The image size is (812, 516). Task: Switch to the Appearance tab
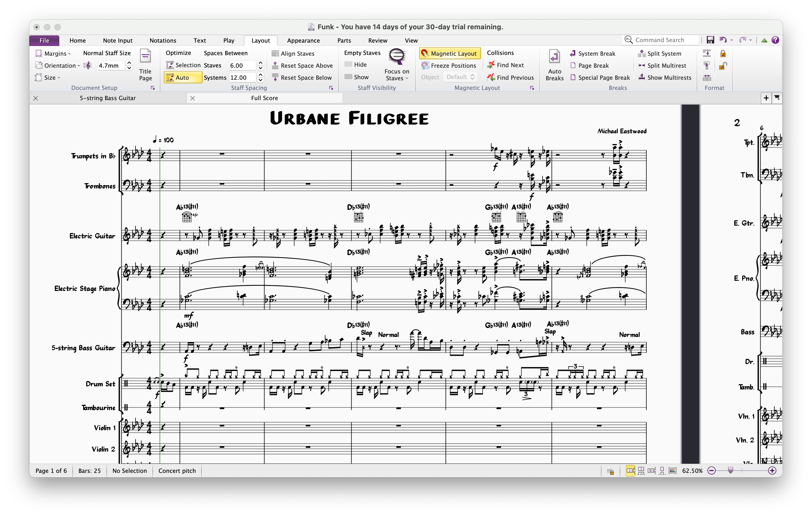303,41
